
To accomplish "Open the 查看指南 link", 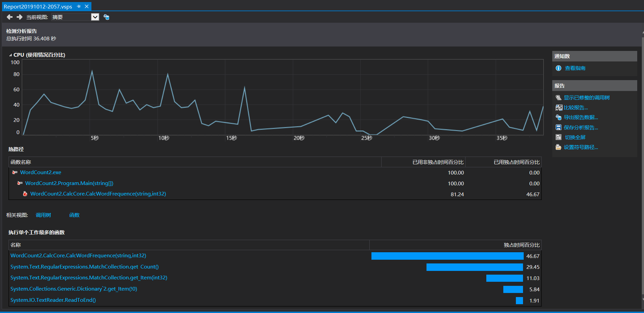I will 575,68.
